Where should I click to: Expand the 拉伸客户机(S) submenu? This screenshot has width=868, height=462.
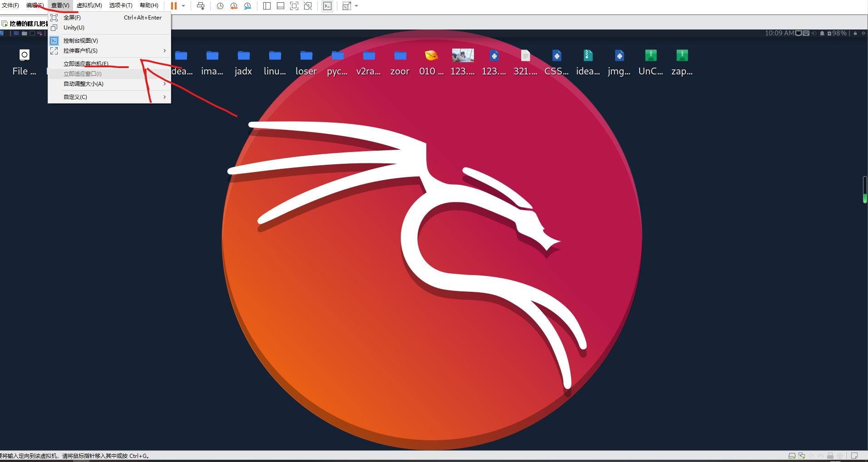pos(109,51)
